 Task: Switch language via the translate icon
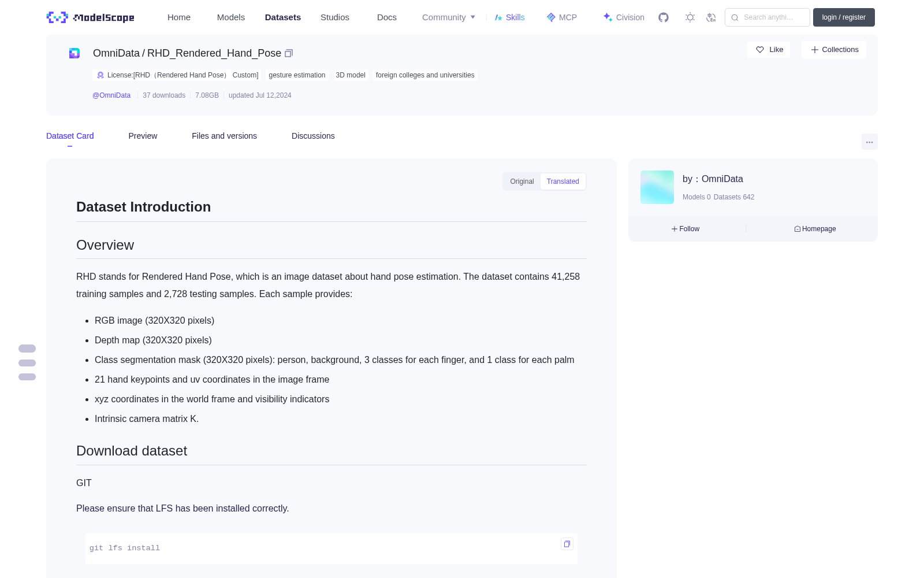(711, 17)
